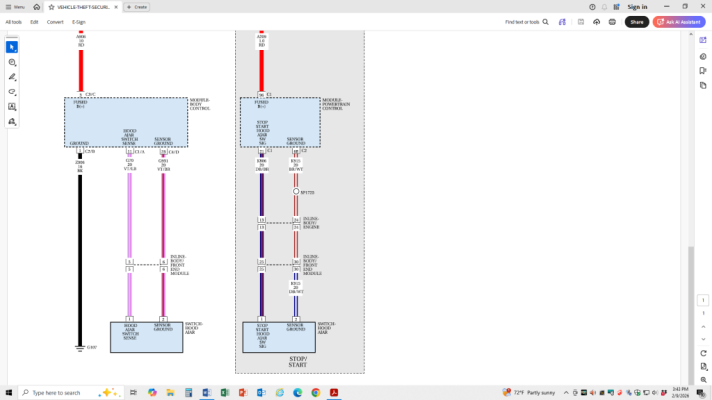Viewport: 712px width, 400px height.
Task: Click the Create button
Action: click(137, 7)
